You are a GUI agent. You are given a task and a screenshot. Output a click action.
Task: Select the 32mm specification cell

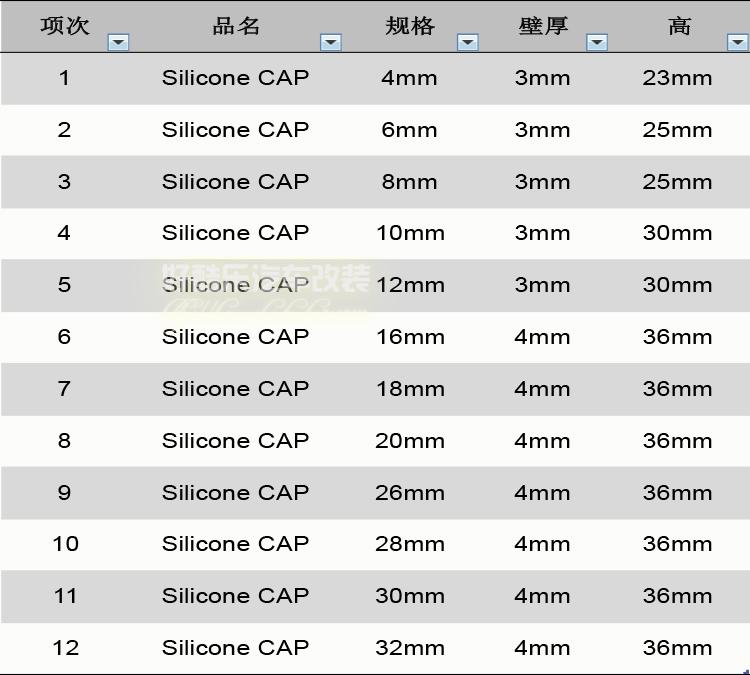click(x=410, y=648)
